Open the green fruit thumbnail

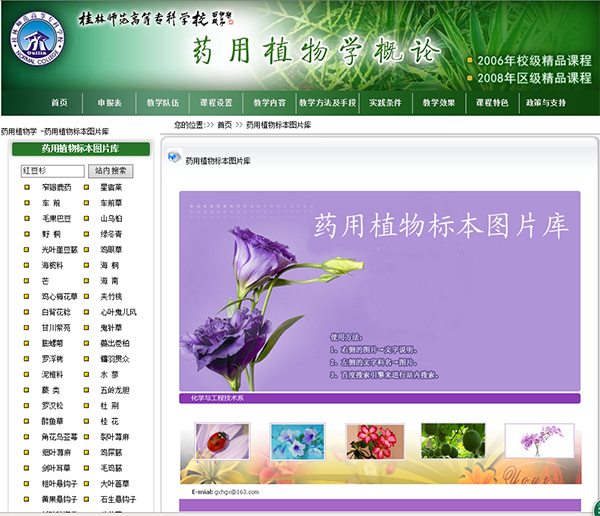452,440
